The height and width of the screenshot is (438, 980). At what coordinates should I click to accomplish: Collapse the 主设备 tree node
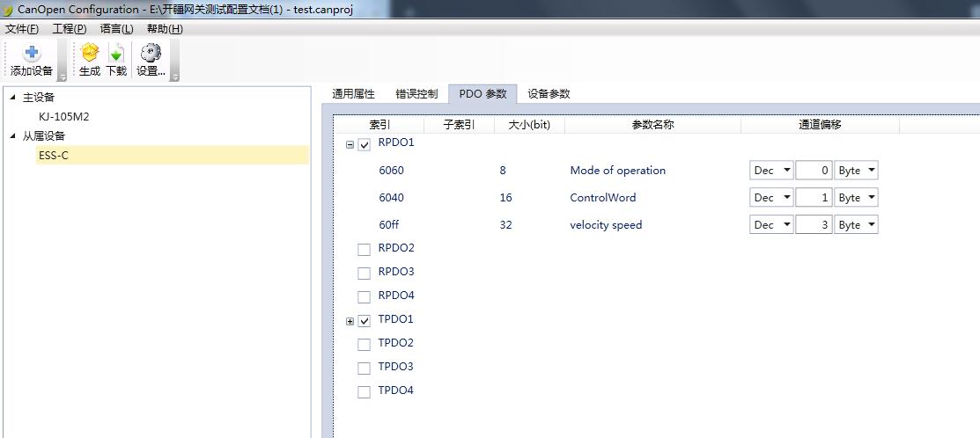pos(12,98)
